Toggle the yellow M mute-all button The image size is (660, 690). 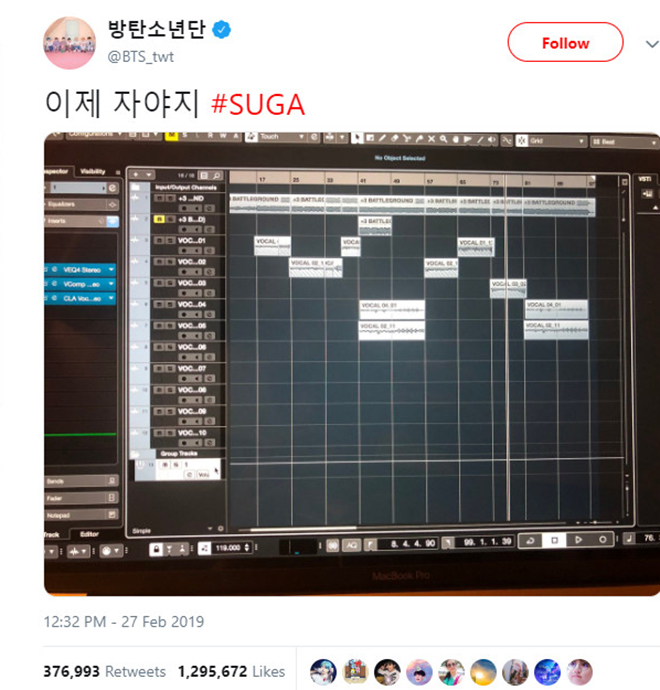coord(171,136)
